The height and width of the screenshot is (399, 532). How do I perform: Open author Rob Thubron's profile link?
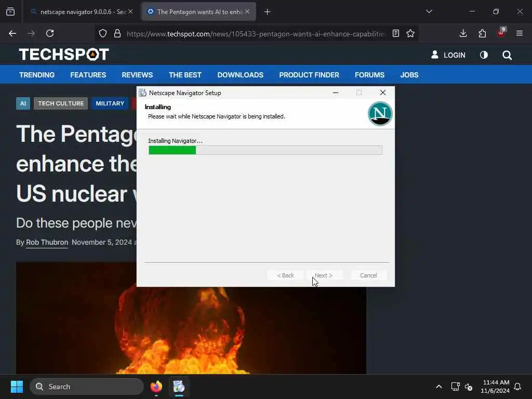click(x=47, y=242)
